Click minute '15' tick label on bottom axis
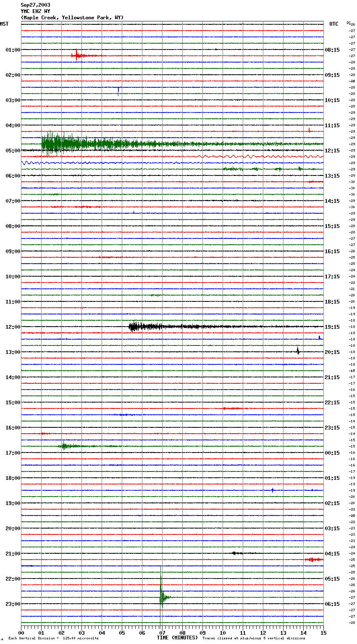Screen dimensions: 357x644 pyautogui.click(x=323, y=633)
